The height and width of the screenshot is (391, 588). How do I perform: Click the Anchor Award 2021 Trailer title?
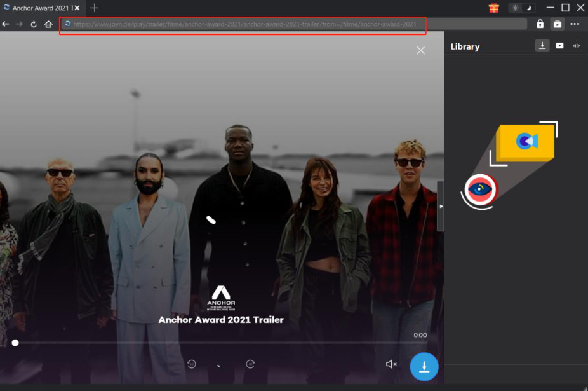tap(221, 320)
